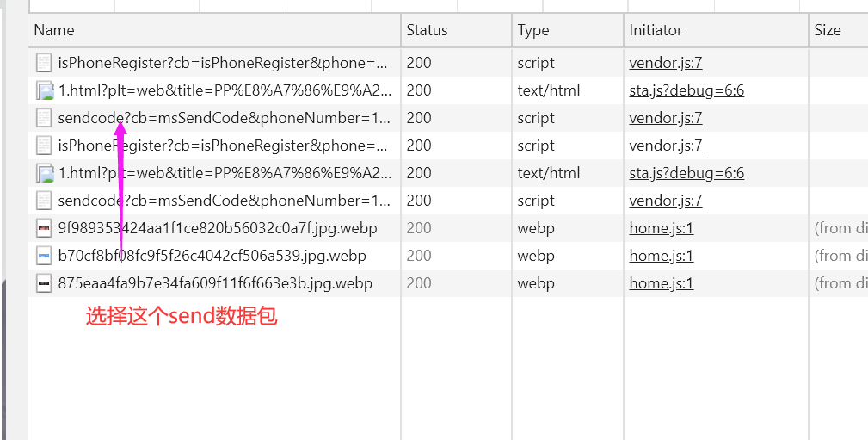The width and height of the screenshot is (868, 440).
Task: Click the image icon of the first 1.html request
Action: (44, 90)
